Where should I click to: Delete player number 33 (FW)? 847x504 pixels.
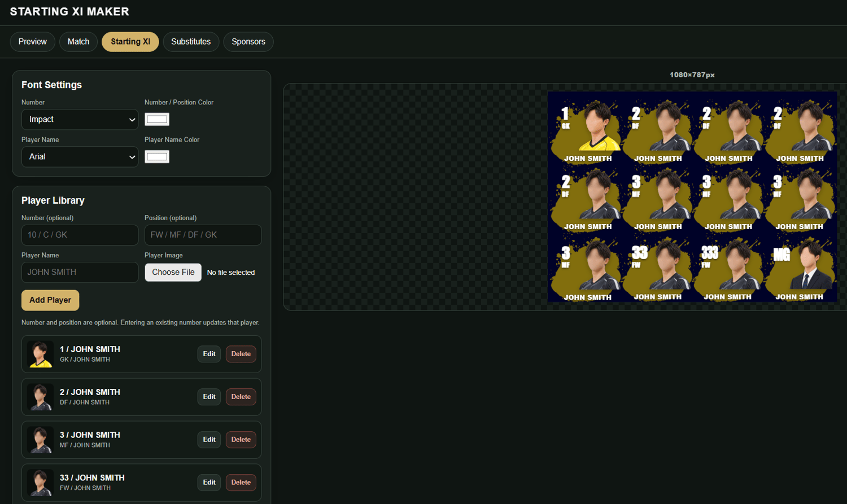241,483
